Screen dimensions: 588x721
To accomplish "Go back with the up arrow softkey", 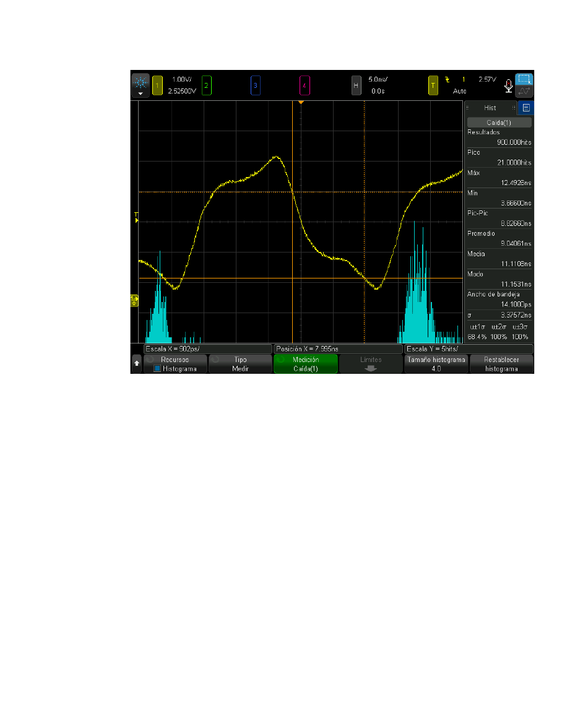I will 137,363.
